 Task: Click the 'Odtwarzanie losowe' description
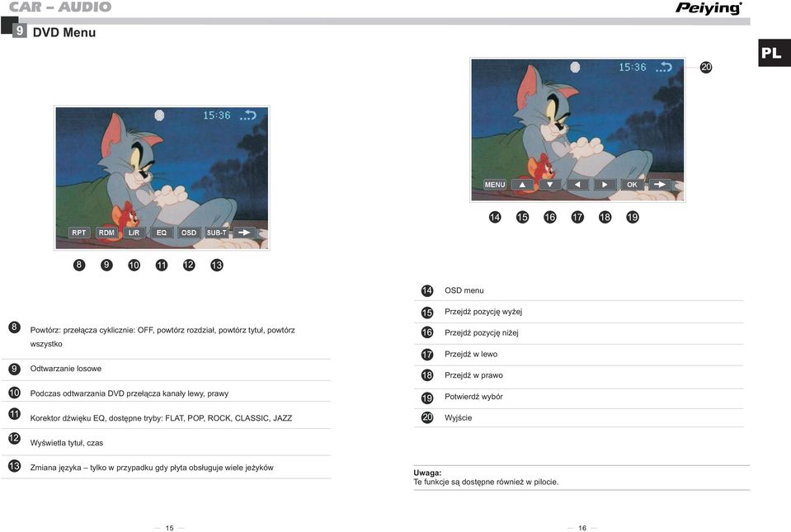click(66, 369)
